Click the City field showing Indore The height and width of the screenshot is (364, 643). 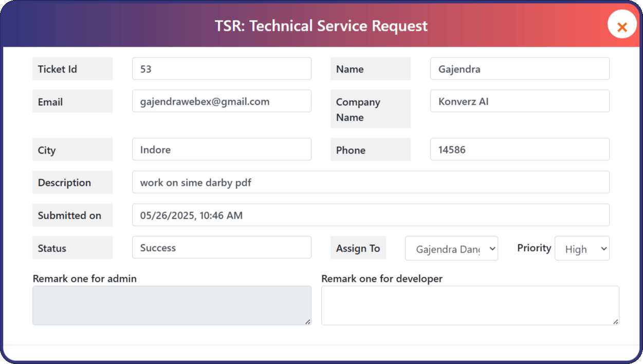click(x=222, y=149)
